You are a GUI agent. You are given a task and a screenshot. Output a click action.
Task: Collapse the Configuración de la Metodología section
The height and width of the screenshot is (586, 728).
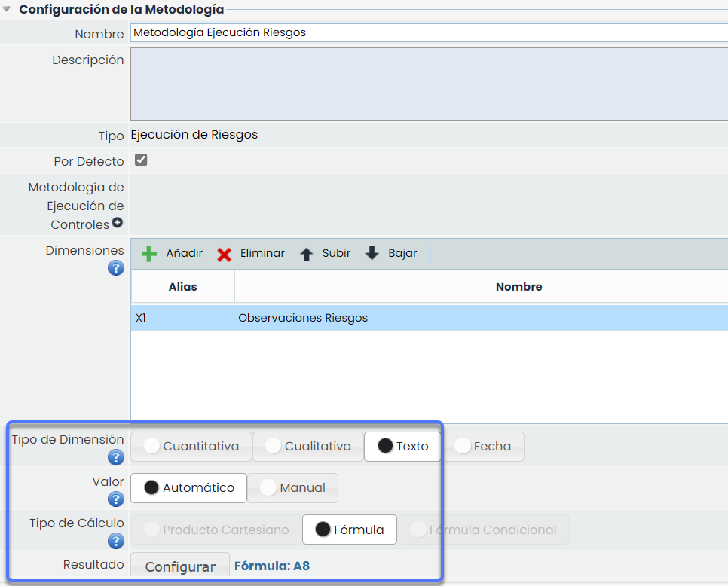pyautogui.click(x=7, y=10)
